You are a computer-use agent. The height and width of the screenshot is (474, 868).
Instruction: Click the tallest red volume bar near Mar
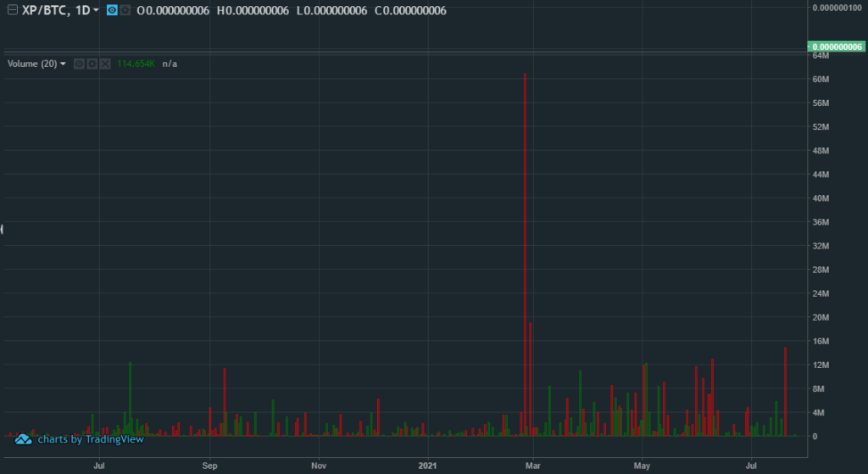click(525, 254)
